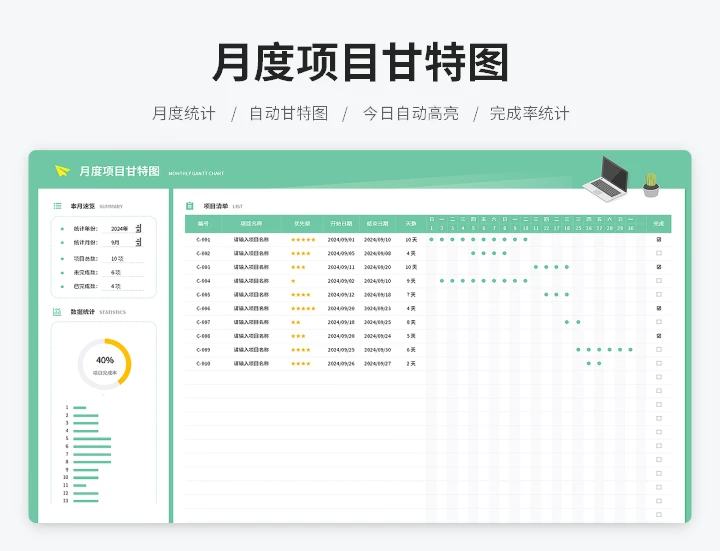The image size is (720, 551).
Task: Click the 完成 column header
Action: (x=659, y=224)
